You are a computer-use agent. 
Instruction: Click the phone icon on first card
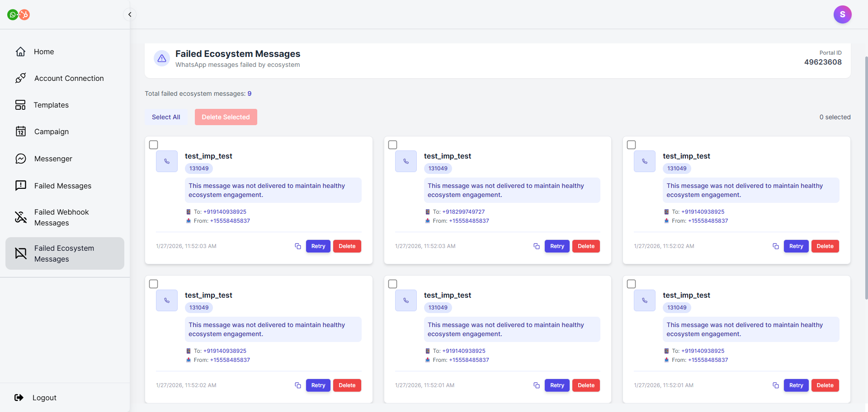(x=167, y=161)
